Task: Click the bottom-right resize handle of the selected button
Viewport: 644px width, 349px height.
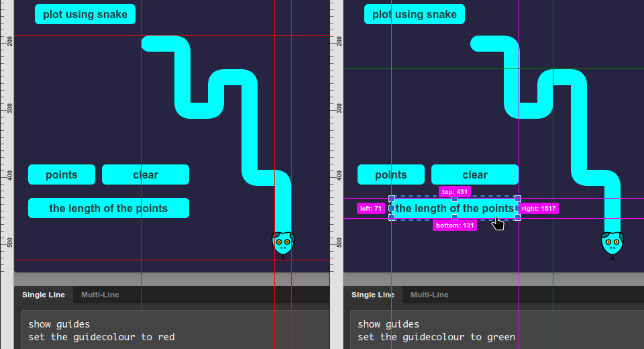Action: pyautogui.click(x=518, y=217)
